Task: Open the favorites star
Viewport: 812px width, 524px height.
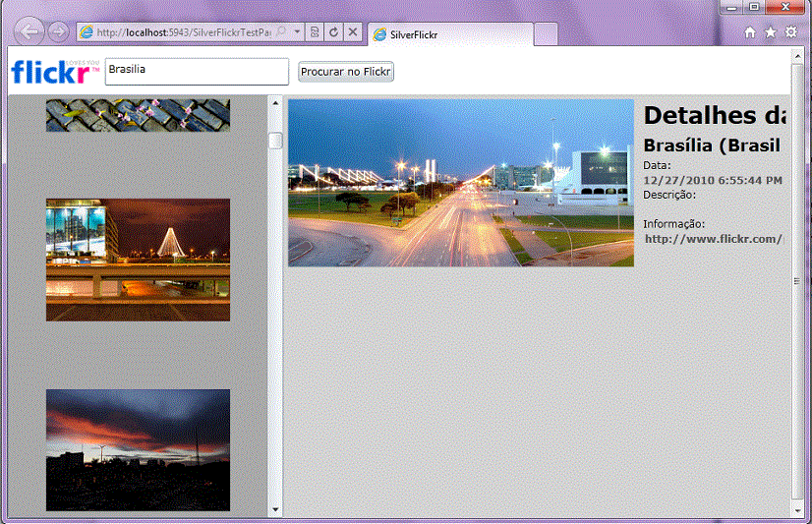Action: click(x=771, y=32)
